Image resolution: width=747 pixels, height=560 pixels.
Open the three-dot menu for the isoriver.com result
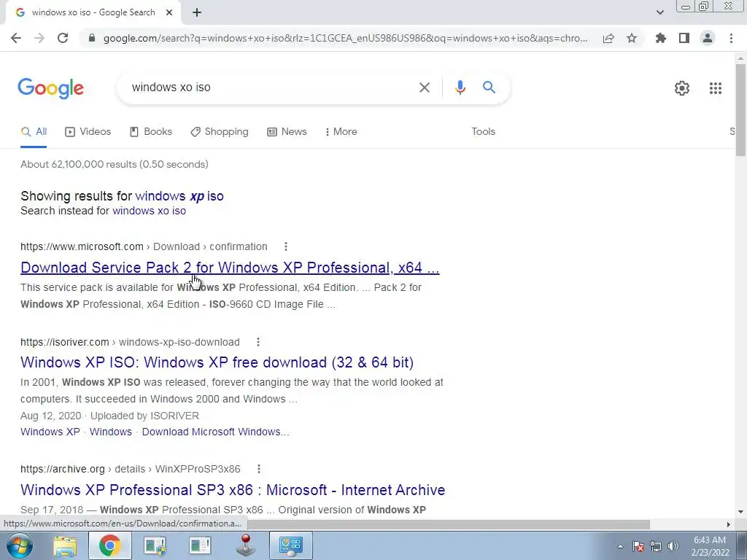(258, 342)
